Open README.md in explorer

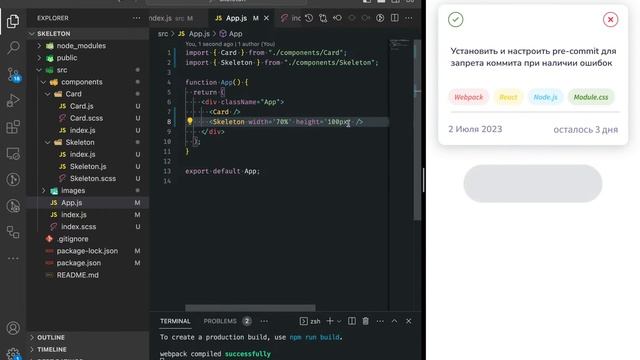point(77,275)
